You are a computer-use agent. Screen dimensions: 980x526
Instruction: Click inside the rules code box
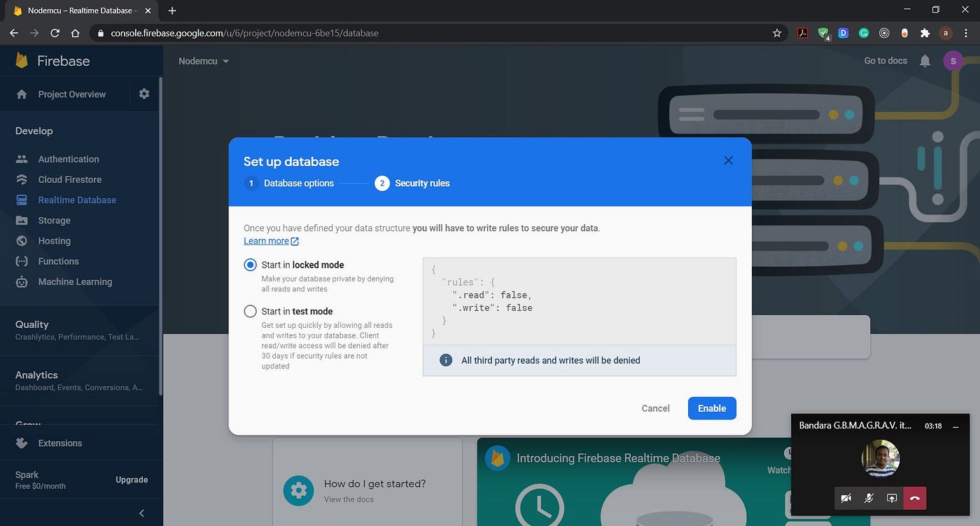(579, 301)
